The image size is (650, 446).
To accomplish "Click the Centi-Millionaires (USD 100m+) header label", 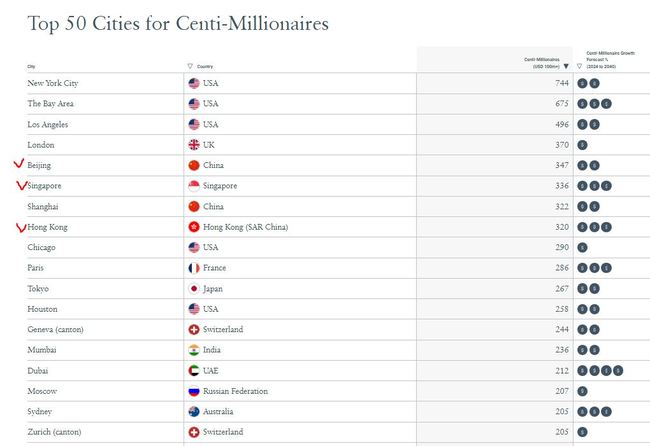I will (x=540, y=63).
